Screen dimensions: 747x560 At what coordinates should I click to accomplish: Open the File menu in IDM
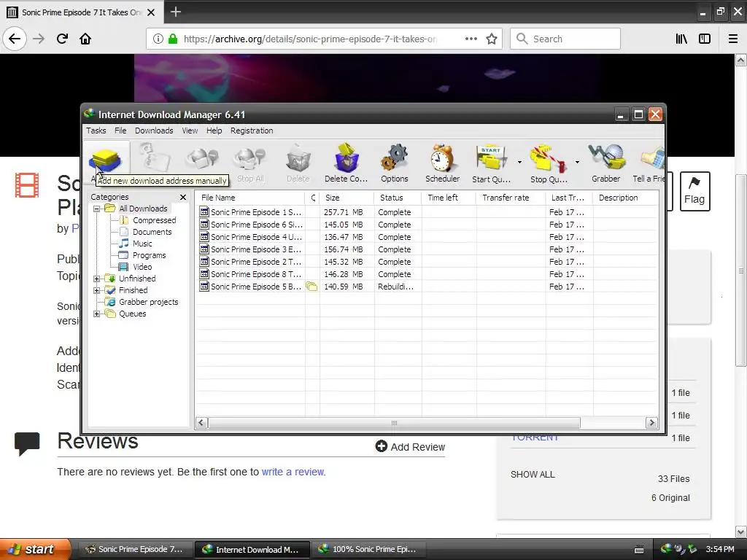[x=120, y=131]
